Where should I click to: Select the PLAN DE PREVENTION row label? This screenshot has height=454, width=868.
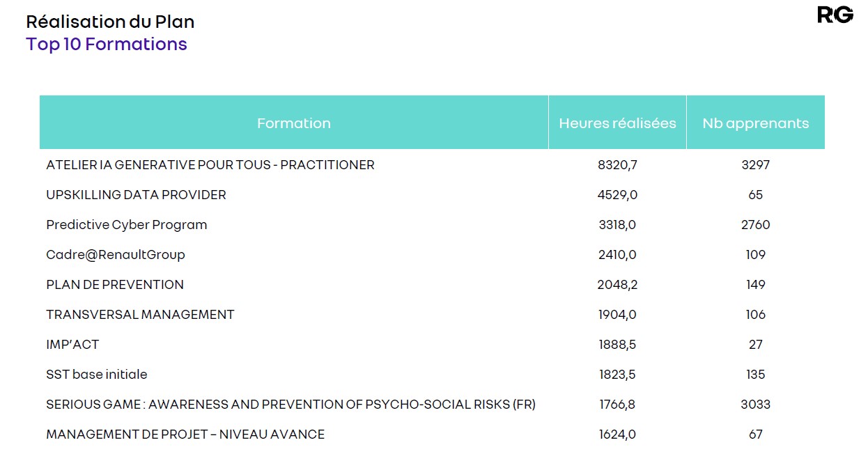tap(115, 285)
